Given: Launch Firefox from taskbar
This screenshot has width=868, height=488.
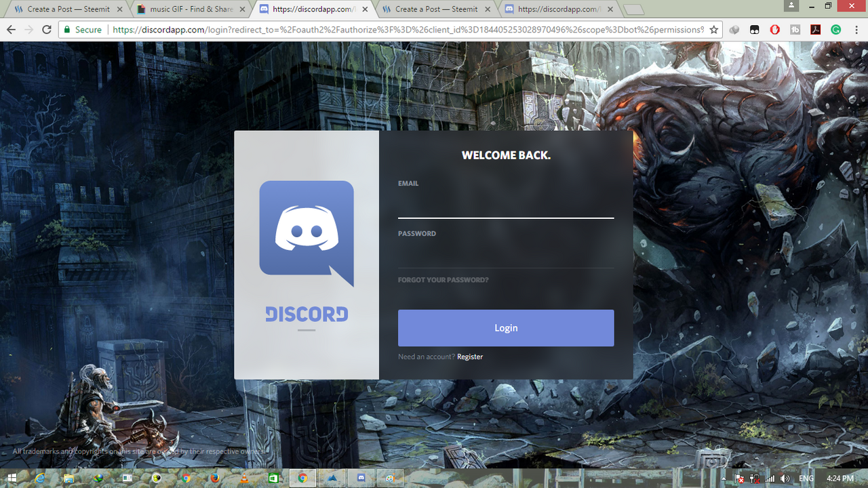Looking at the screenshot, I should pos(215,478).
